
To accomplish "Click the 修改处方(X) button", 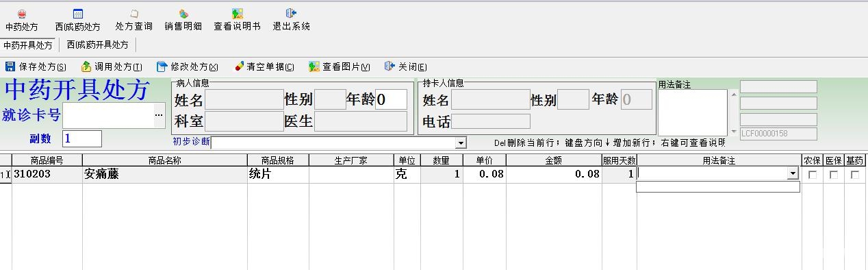I will (x=188, y=66).
